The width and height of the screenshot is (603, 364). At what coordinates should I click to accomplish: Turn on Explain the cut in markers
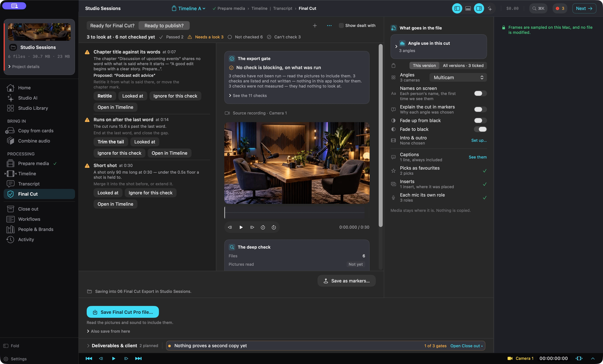[x=480, y=109]
